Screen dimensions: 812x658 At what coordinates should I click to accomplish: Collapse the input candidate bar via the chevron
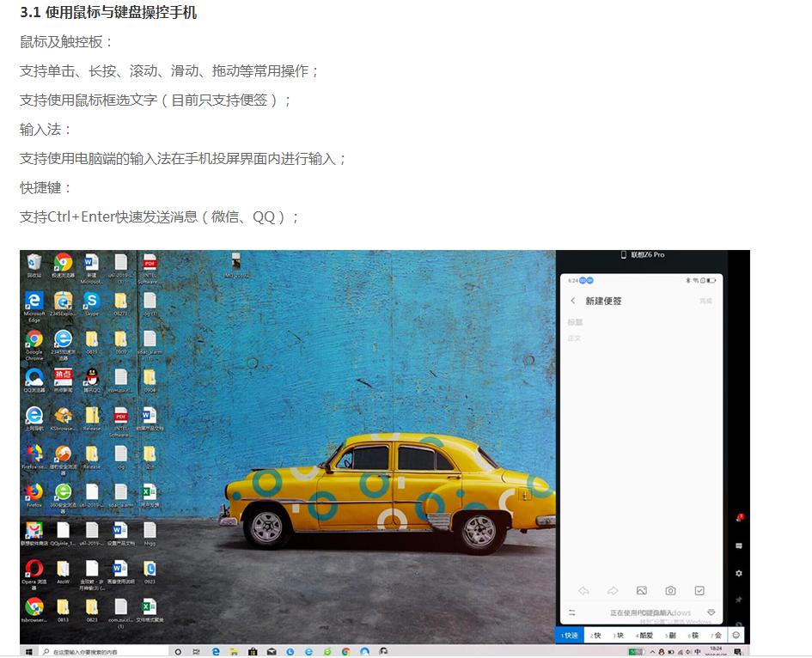pyautogui.click(x=711, y=612)
